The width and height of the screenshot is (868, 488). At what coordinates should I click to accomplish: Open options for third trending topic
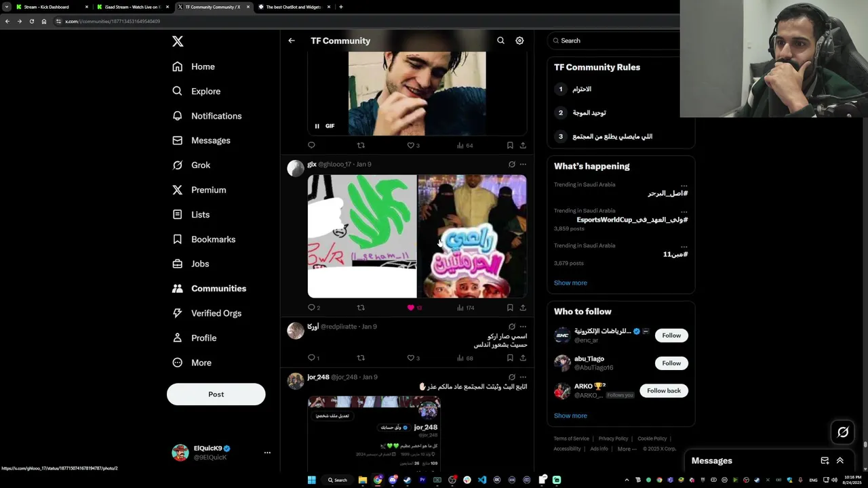pos(684,246)
